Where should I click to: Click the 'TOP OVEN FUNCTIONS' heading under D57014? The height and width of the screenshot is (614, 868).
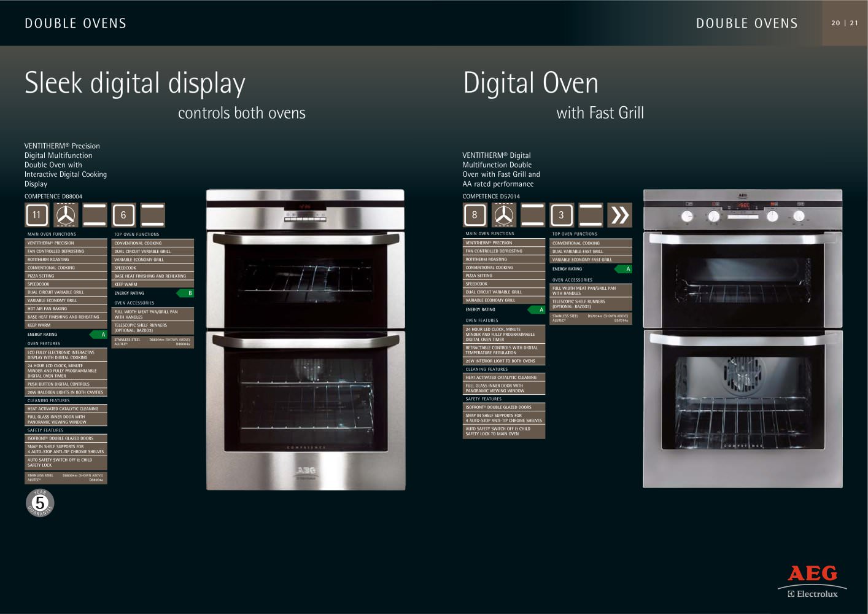tap(575, 234)
